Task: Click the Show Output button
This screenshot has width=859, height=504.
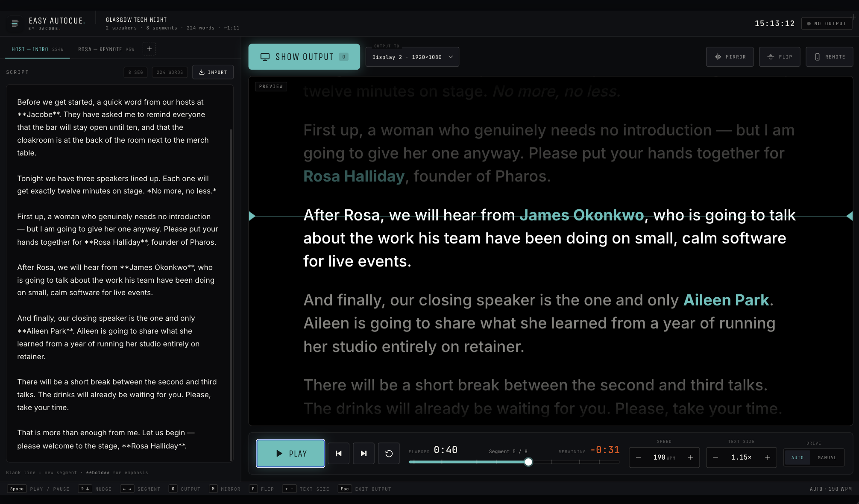Action: (304, 57)
